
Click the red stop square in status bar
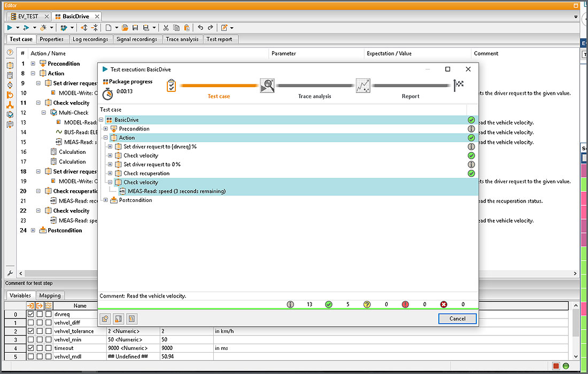click(x=556, y=366)
